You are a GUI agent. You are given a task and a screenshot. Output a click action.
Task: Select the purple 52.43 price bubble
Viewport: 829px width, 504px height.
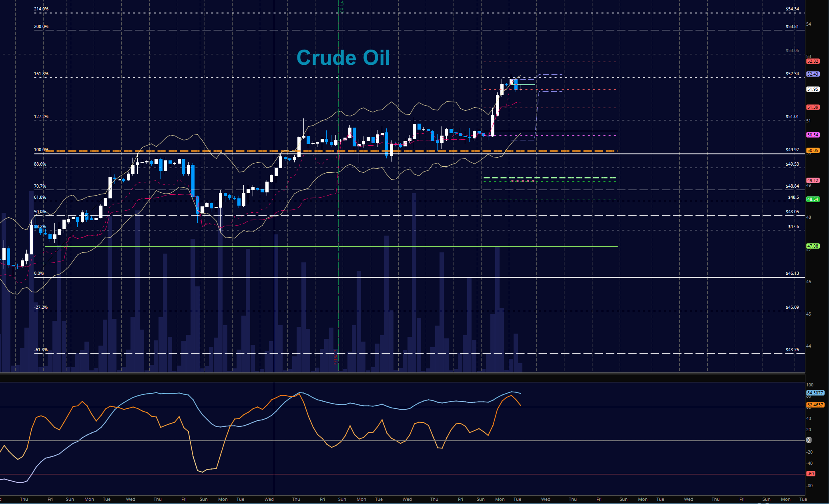tap(813, 74)
